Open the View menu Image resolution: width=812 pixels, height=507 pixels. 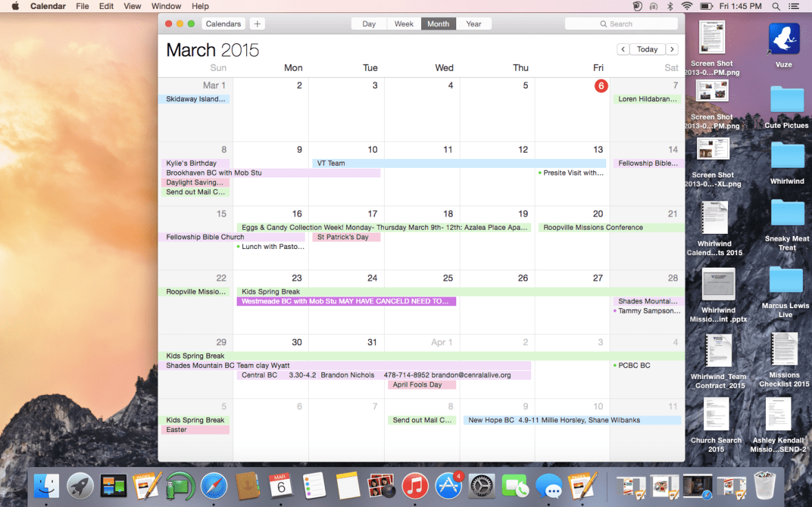pyautogui.click(x=132, y=6)
